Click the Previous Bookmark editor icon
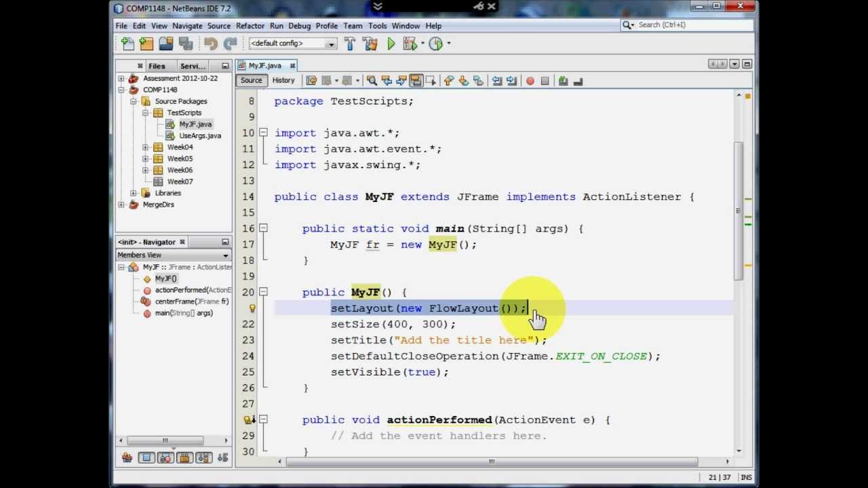Image resolution: width=868 pixels, height=488 pixels. (448, 81)
